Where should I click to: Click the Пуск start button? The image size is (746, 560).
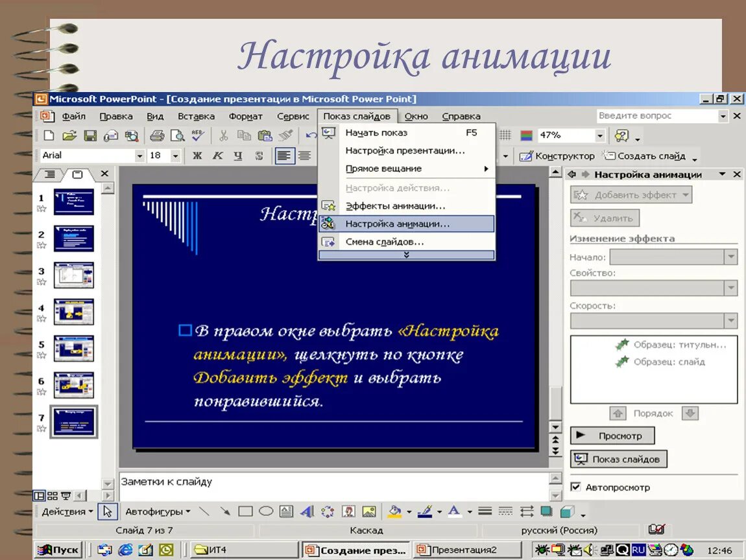(x=59, y=550)
